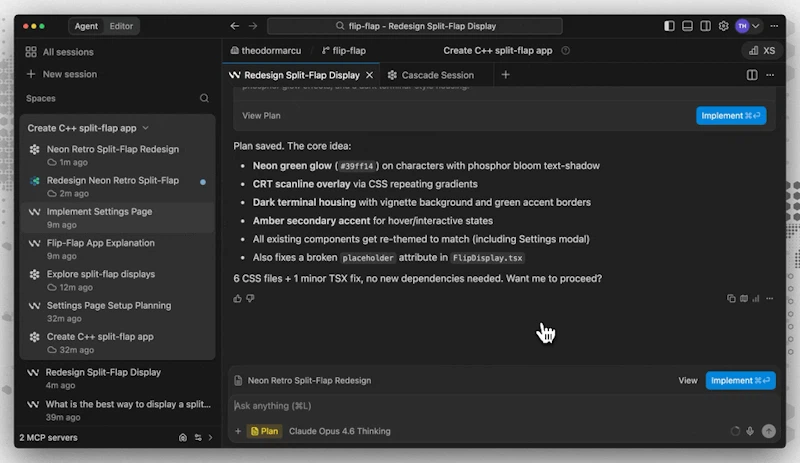Expand the account chevron dropdown
The width and height of the screenshot is (800, 463).
coord(756,26)
